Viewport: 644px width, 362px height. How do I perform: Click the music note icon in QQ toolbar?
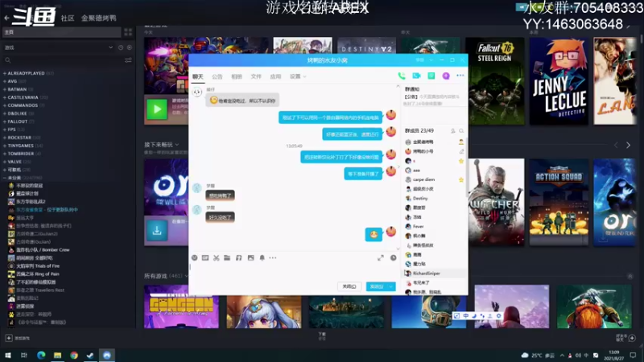pyautogui.click(x=238, y=257)
